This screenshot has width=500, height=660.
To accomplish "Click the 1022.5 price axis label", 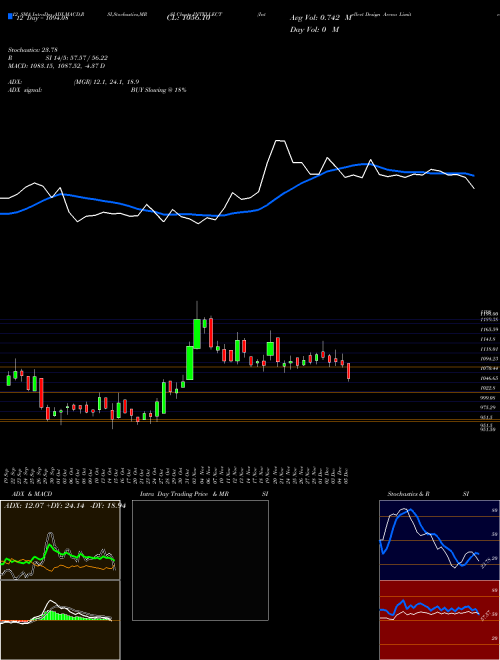I will [x=489, y=388].
